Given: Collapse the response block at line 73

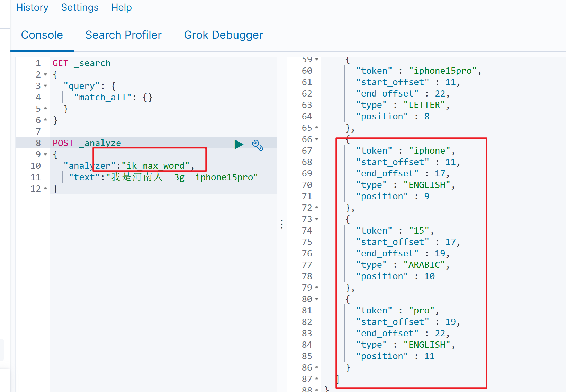Looking at the screenshot, I should point(317,219).
